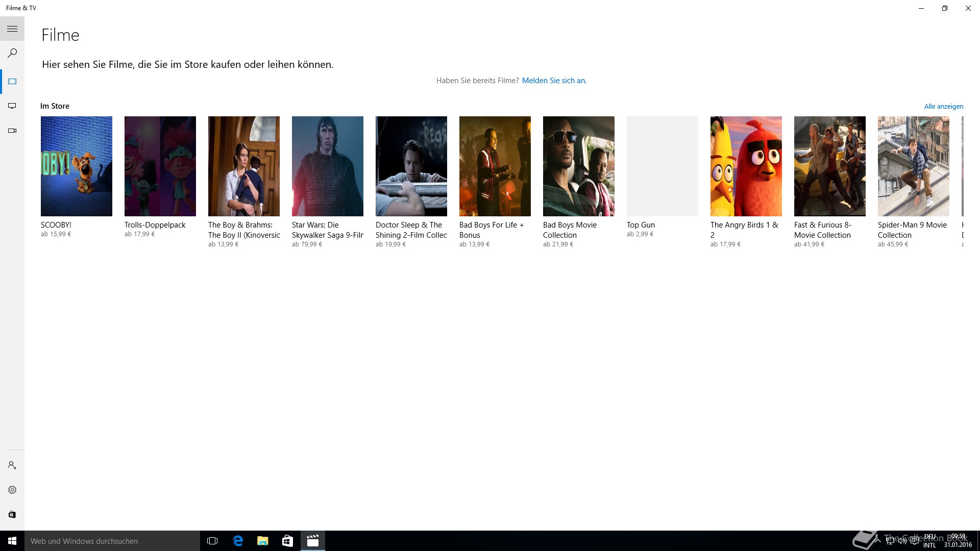Click 'ab 41,99 €' Fast & Furious price
The height and width of the screenshot is (551, 980).
809,244
